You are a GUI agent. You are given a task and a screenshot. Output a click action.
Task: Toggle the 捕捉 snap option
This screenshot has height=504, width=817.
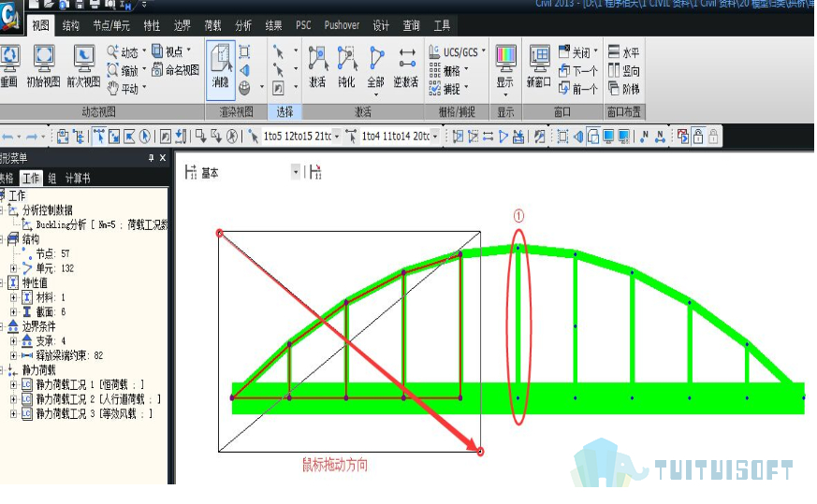point(445,89)
